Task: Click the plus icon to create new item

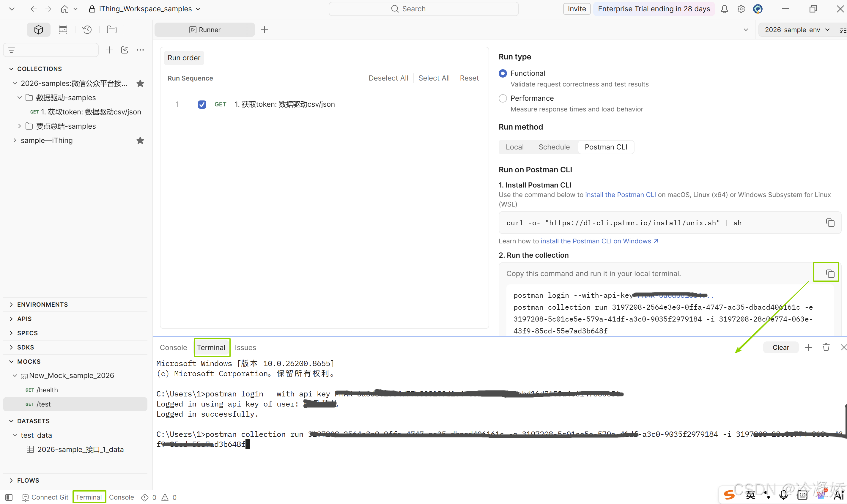Action: (x=109, y=50)
